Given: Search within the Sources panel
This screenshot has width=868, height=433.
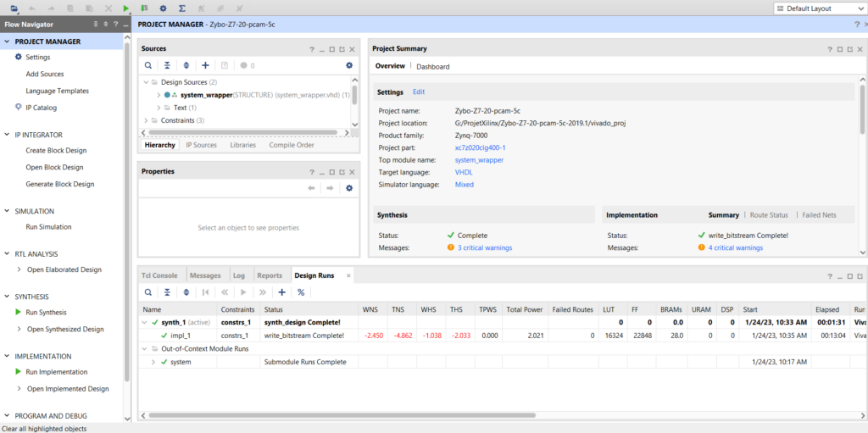Looking at the screenshot, I should (x=147, y=65).
